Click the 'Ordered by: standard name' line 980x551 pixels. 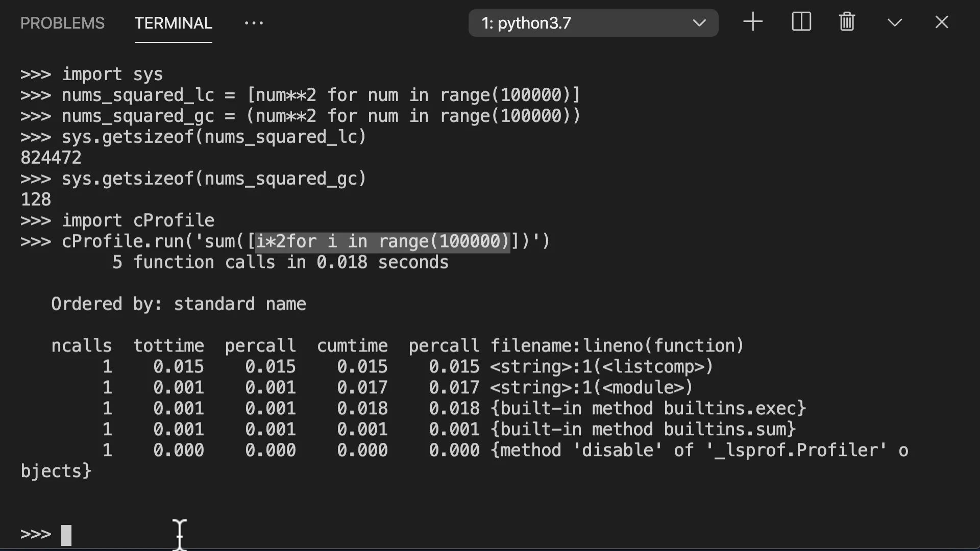pyautogui.click(x=179, y=304)
